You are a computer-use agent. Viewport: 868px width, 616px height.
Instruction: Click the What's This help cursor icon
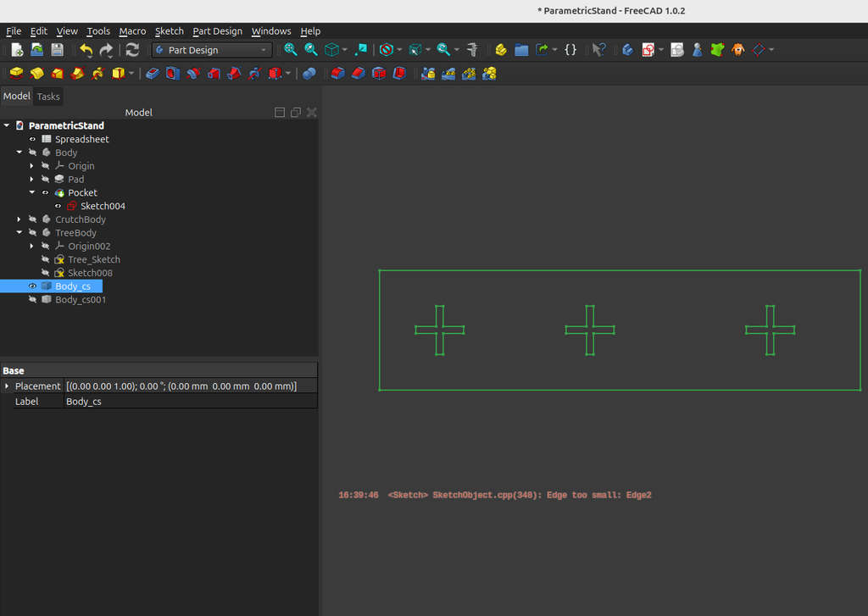[598, 50]
